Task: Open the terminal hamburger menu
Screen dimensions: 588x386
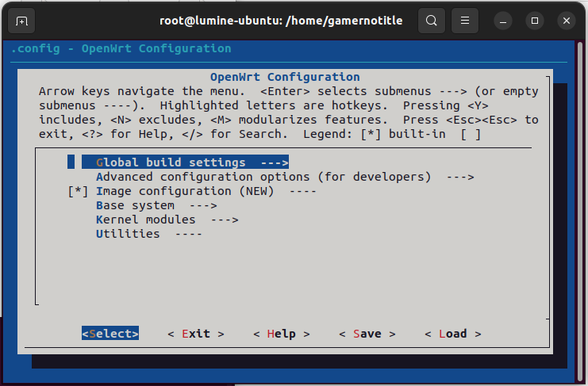Action: [466, 21]
